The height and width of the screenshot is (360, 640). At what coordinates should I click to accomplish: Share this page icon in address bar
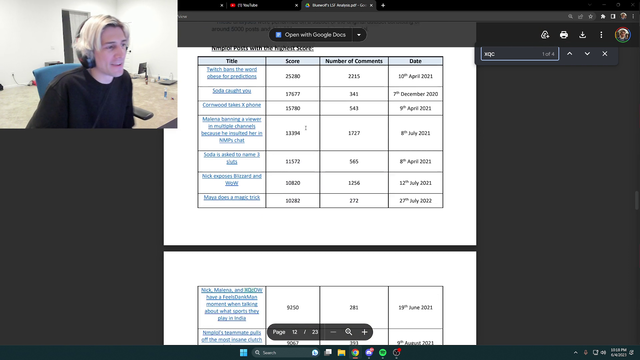tap(580, 16)
